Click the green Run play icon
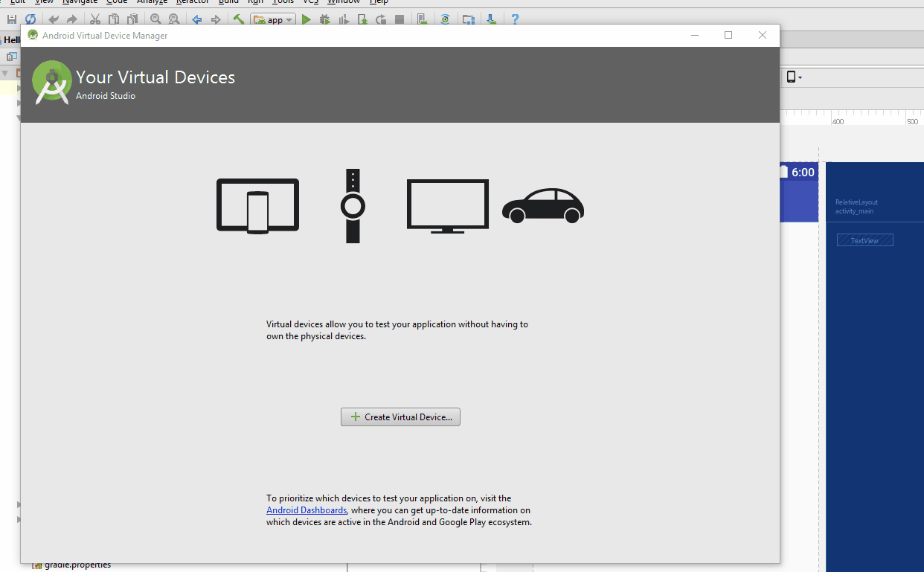 [x=307, y=19]
